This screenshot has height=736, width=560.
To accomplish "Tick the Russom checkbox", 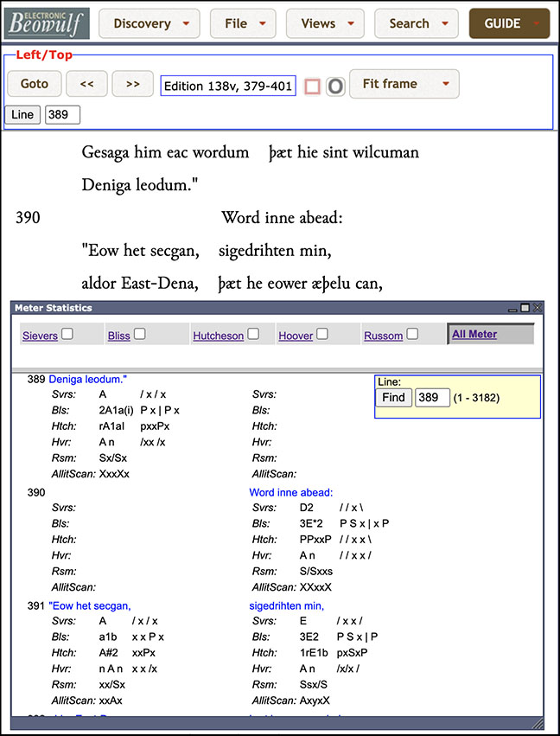I will [x=412, y=333].
